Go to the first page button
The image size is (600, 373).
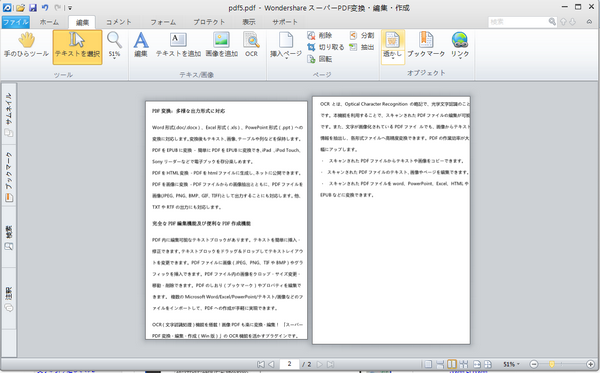tap(261, 364)
